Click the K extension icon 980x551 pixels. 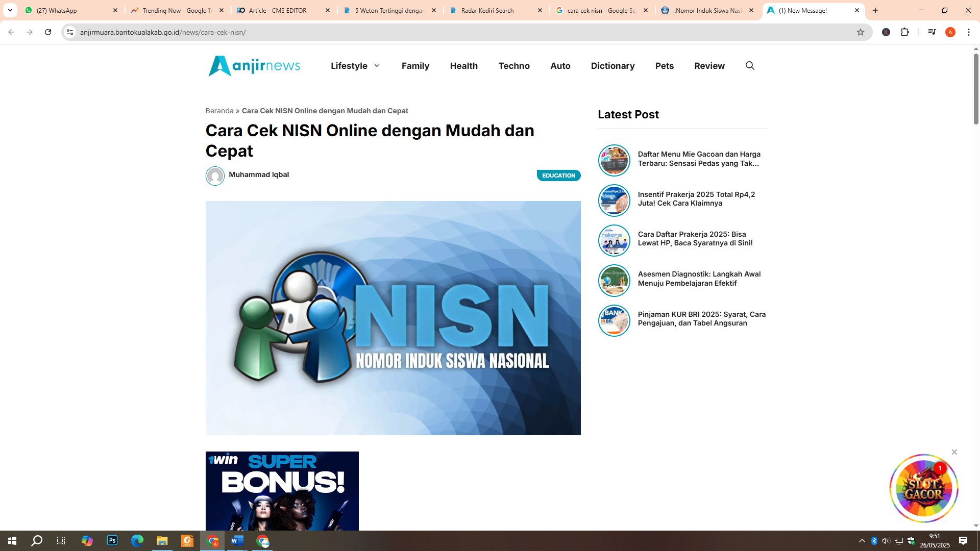886,32
